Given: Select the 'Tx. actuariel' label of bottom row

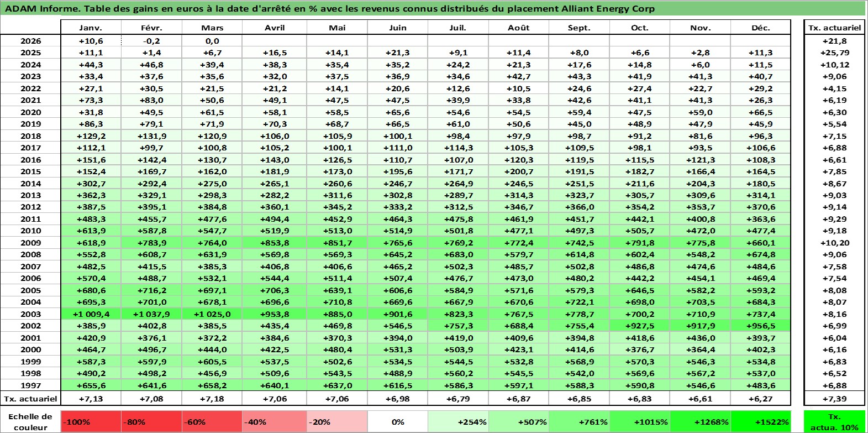Looking at the screenshot, I should coord(30,398).
